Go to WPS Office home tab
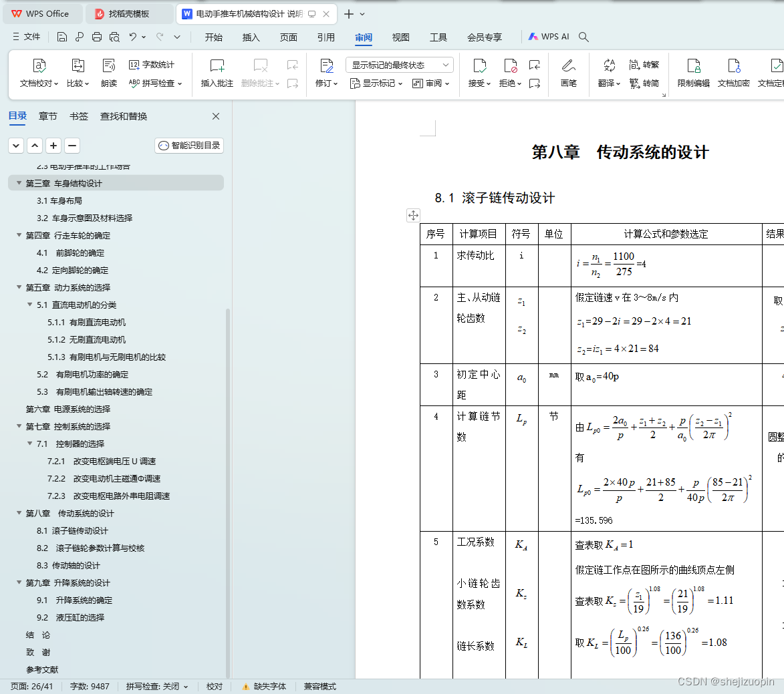The width and height of the screenshot is (784, 694). tap(42, 14)
